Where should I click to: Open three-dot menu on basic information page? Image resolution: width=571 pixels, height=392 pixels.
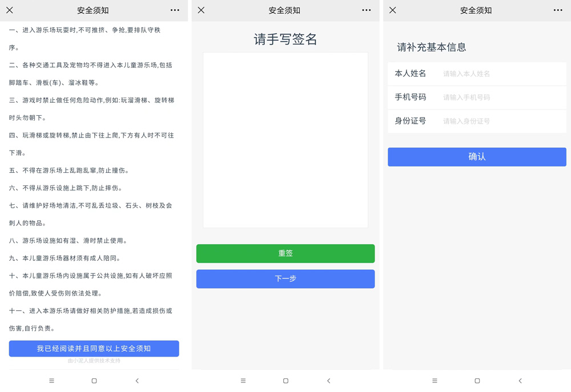558,10
